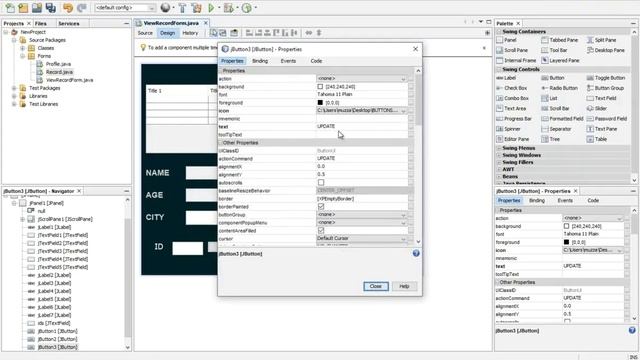Click the Save All toolbar icon
This screenshot has width=640, height=360.
tap(51, 7)
